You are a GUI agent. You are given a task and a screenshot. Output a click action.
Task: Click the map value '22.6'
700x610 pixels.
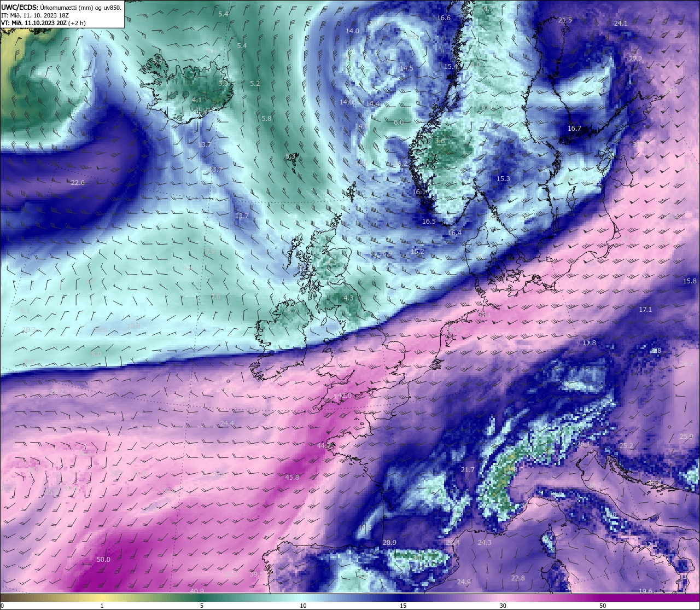click(78, 182)
